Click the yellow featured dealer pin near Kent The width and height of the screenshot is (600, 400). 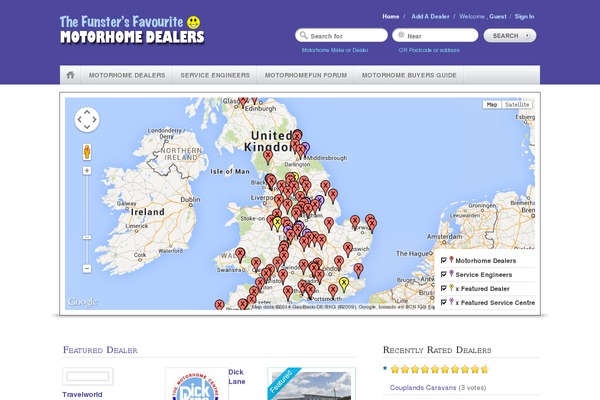click(344, 284)
